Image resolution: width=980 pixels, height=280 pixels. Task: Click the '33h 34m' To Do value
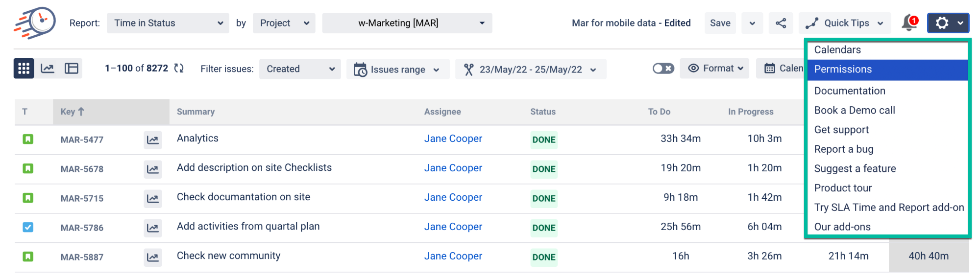point(681,139)
